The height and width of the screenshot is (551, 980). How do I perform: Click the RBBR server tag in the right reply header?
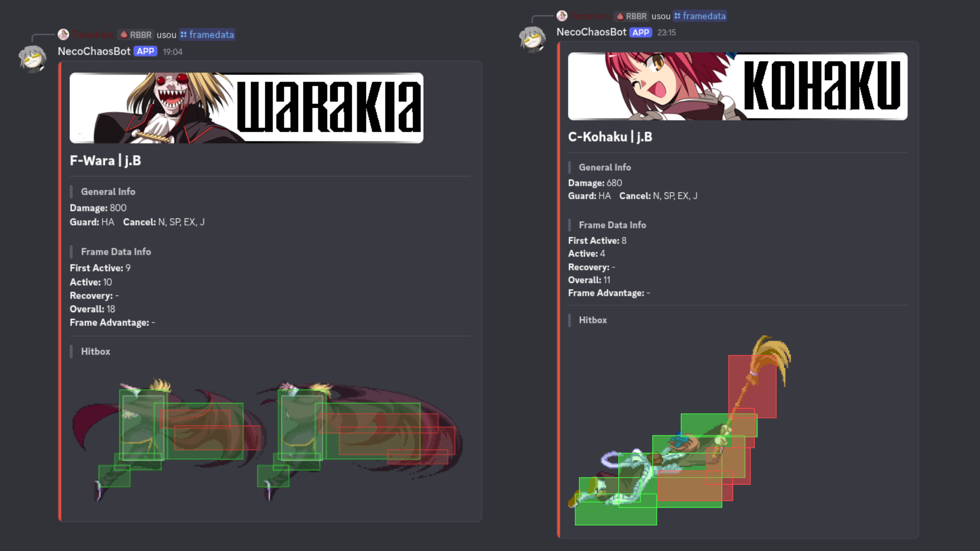632,16
